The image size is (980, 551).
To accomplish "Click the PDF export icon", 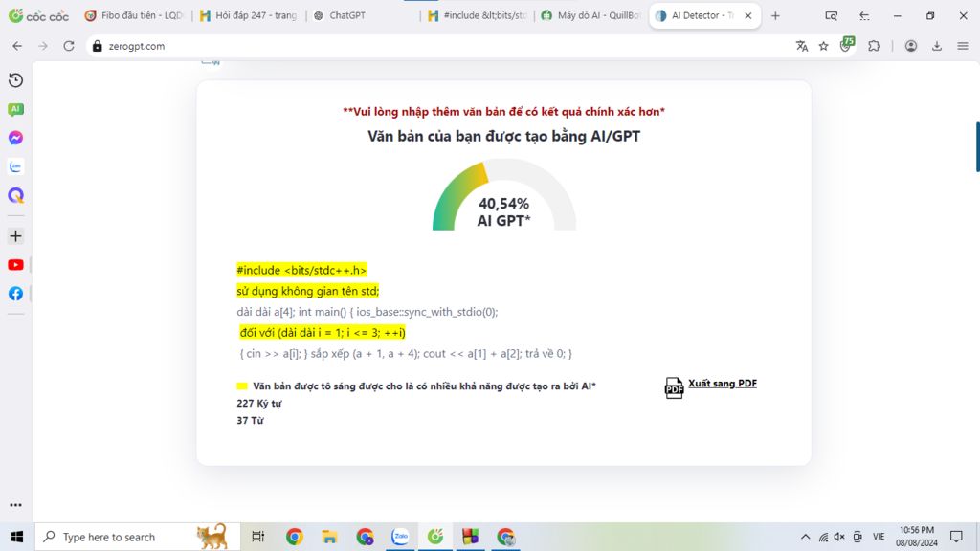I will pos(674,388).
